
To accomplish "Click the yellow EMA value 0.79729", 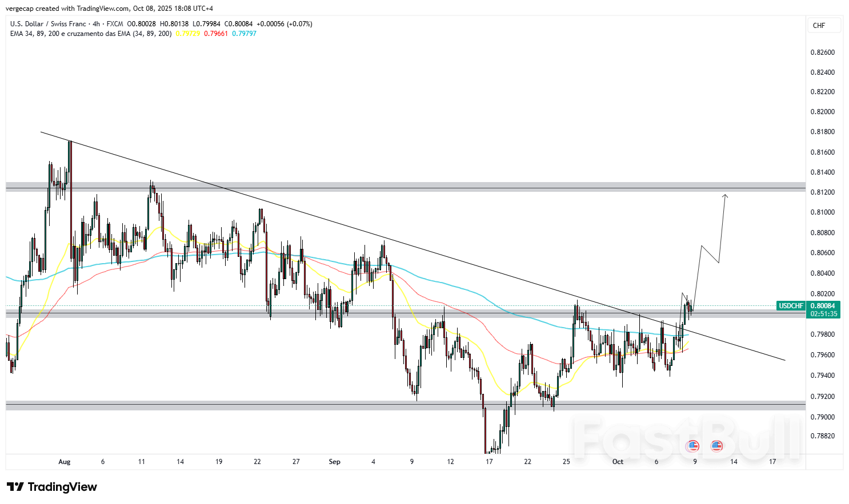I will (187, 34).
